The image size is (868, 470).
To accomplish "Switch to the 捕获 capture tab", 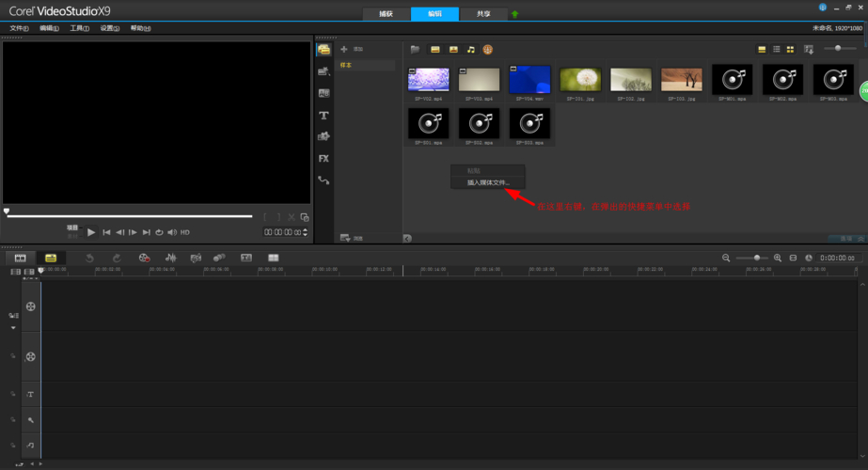I will coord(387,14).
